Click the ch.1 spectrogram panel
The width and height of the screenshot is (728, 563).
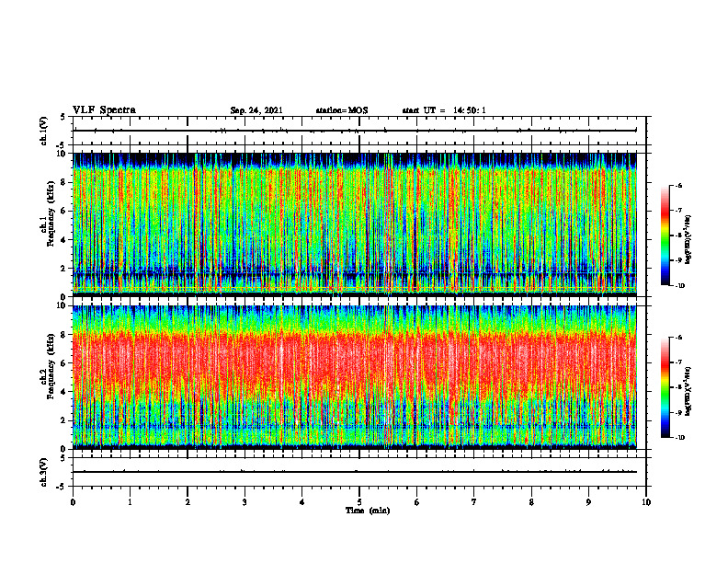tap(355, 224)
